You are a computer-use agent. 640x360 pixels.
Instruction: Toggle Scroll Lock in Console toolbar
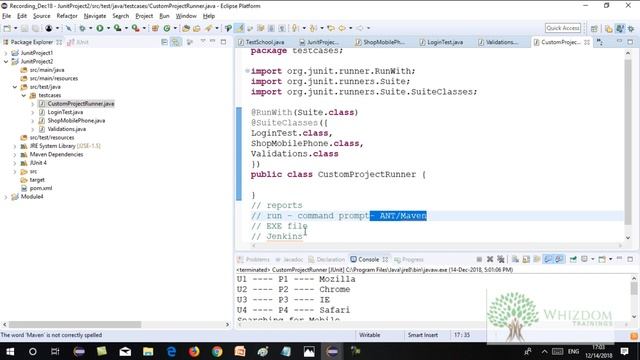(x=526, y=260)
